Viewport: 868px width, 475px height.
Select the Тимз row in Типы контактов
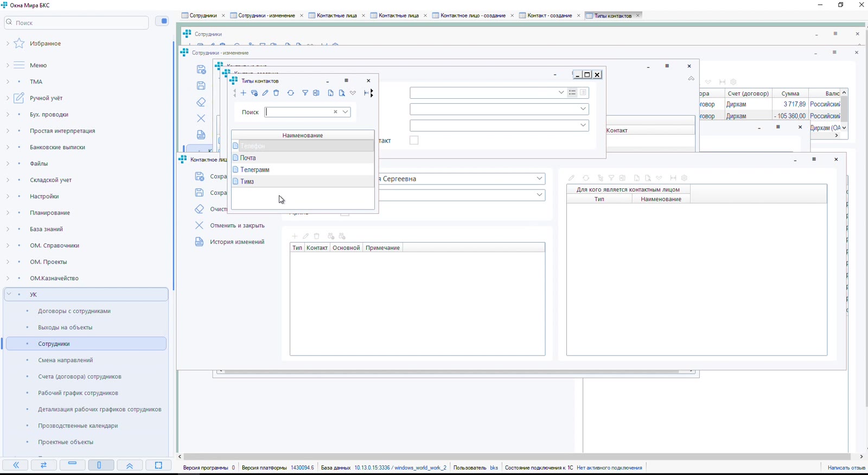(303, 182)
